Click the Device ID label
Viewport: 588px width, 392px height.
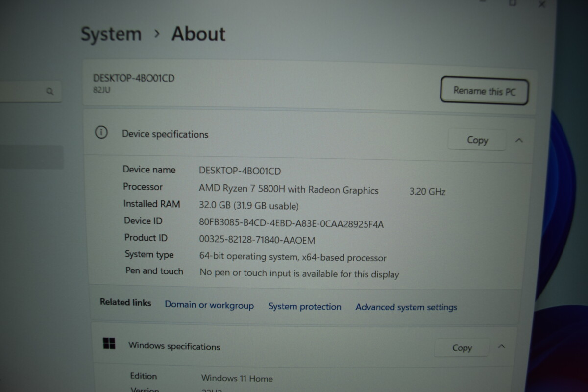pos(143,221)
